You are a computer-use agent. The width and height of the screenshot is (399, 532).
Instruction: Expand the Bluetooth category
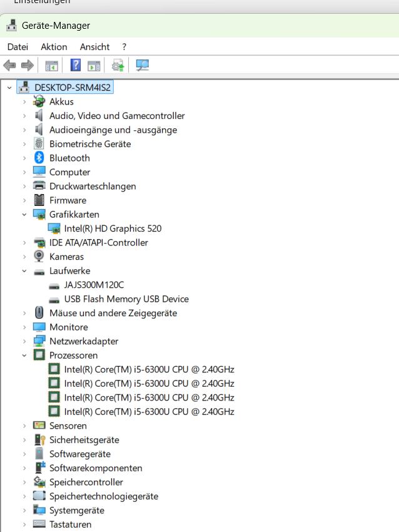(x=24, y=158)
